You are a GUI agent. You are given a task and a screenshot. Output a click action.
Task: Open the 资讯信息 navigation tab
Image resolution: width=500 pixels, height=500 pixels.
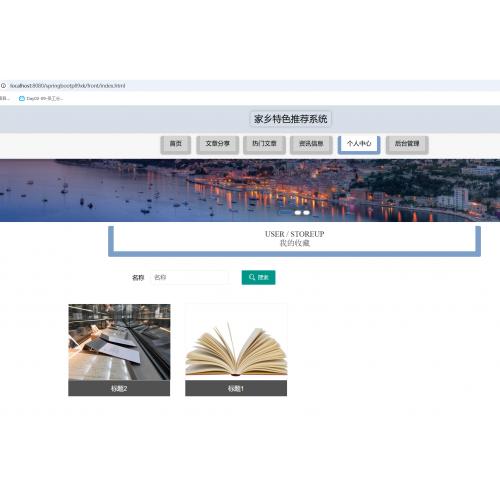click(x=311, y=144)
